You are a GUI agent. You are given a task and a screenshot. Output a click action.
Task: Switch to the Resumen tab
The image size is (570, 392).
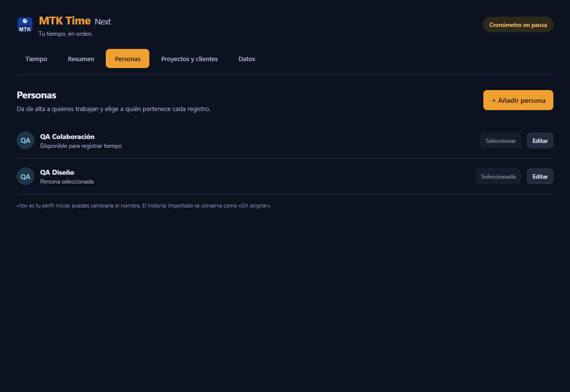pyautogui.click(x=81, y=59)
